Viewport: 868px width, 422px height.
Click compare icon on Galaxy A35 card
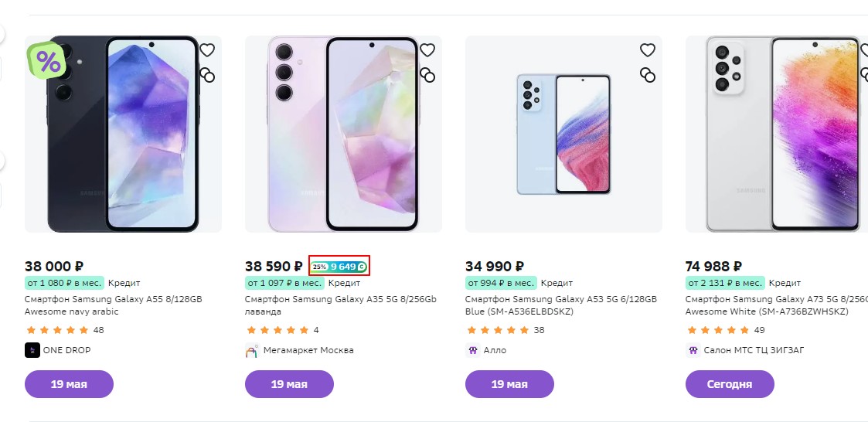[427, 74]
